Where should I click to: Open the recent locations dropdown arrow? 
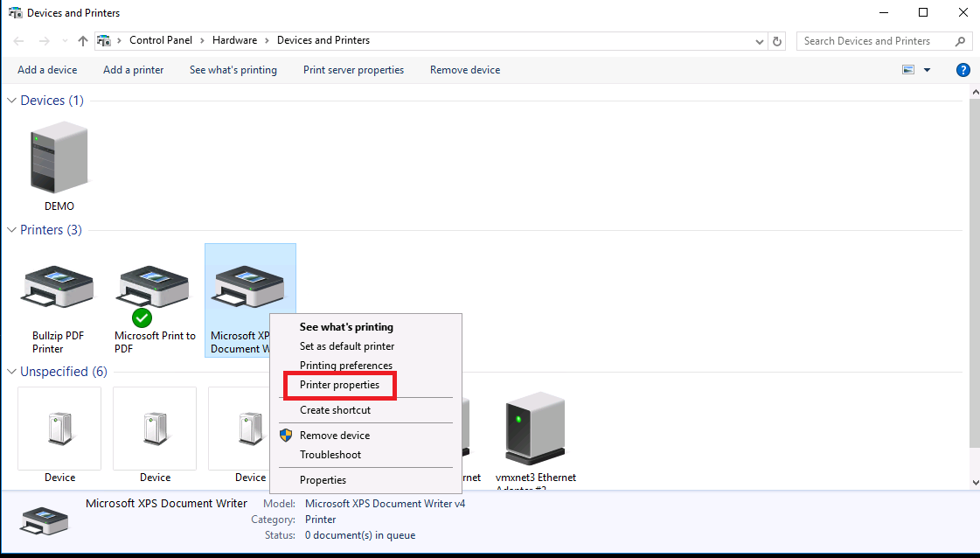coord(65,41)
